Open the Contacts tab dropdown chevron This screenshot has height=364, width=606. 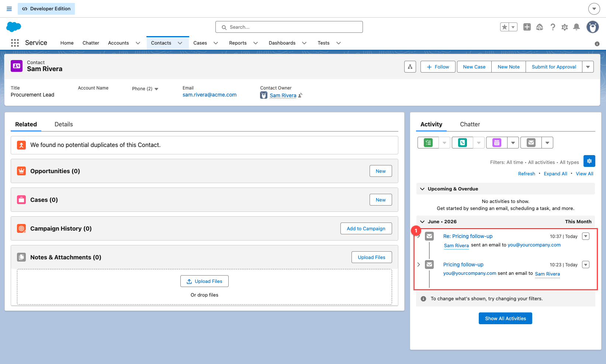[x=180, y=43]
